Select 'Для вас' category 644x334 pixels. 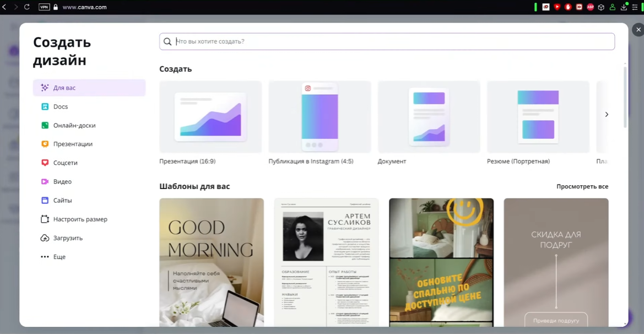(x=89, y=88)
